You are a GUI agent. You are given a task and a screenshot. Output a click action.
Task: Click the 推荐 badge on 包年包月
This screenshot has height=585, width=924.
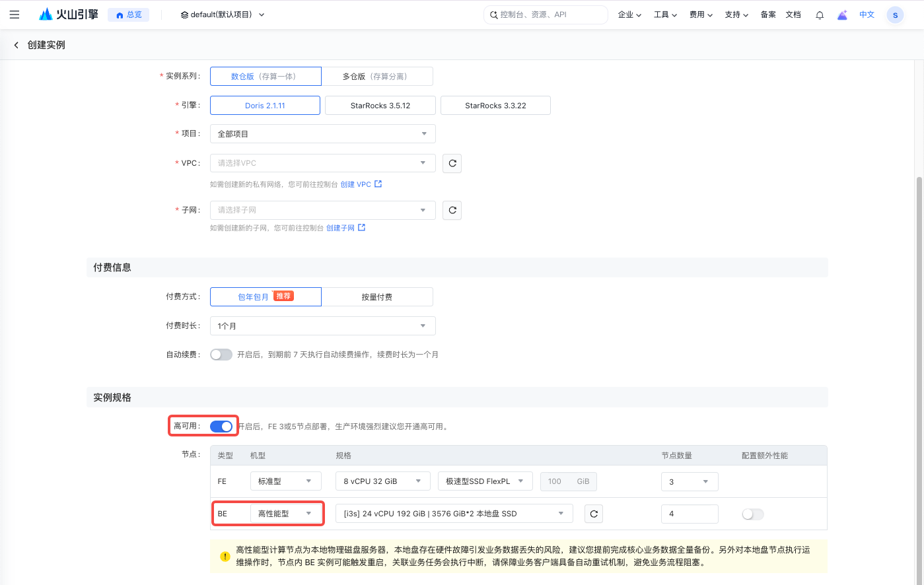[x=283, y=296]
